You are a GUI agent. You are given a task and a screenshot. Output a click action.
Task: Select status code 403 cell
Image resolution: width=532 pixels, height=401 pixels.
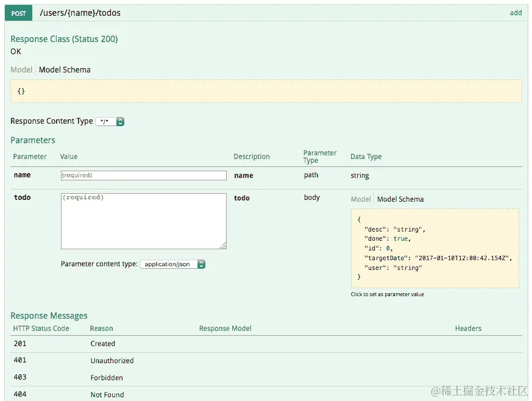coord(20,377)
